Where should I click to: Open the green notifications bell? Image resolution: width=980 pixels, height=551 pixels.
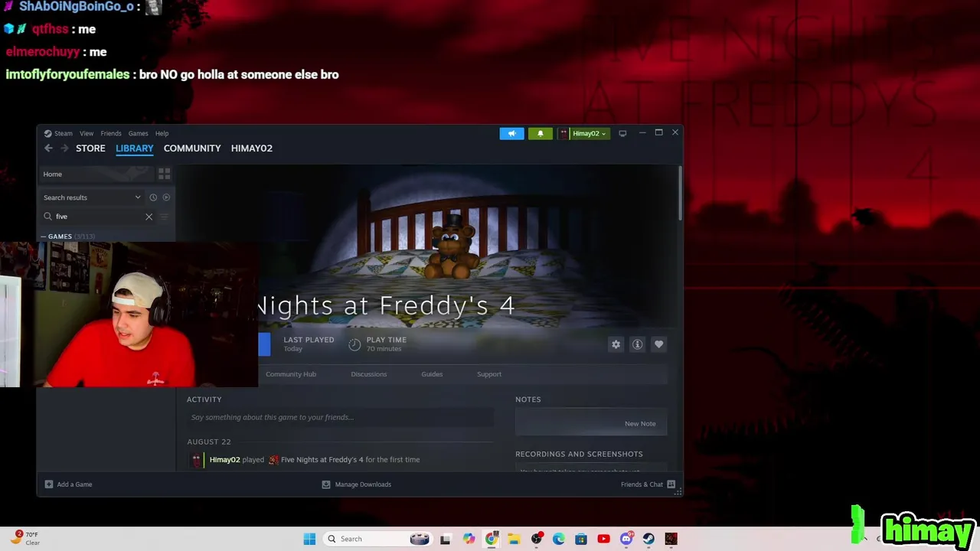click(x=540, y=133)
